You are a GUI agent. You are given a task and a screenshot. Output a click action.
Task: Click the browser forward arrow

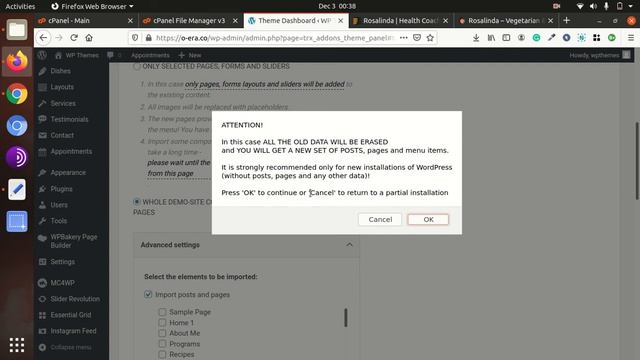click(x=59, y=38)
